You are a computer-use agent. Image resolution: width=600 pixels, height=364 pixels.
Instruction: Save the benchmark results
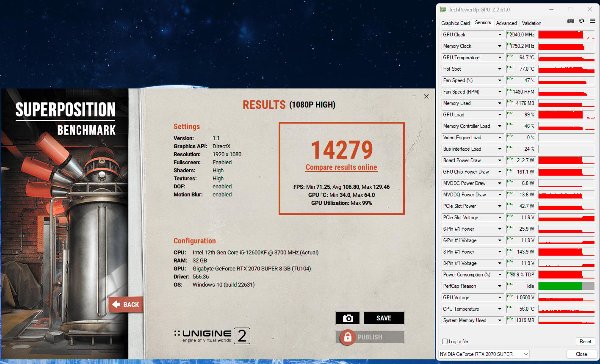pyautogui.click(x=384, y=318)
